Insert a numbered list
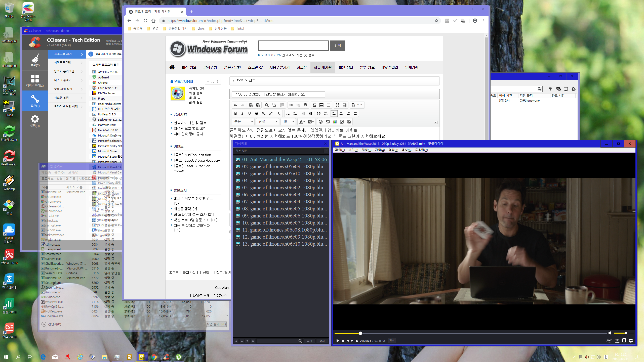 pos(288,113)
